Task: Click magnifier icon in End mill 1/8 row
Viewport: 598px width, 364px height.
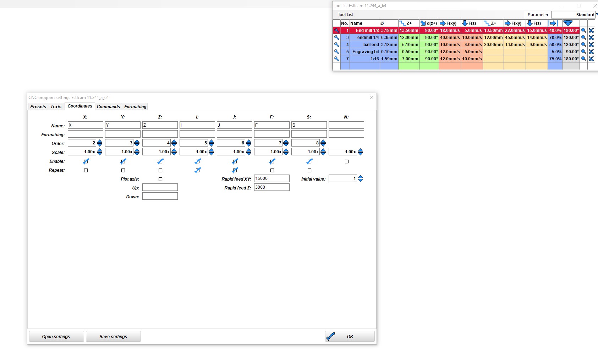Action: point(583,31)
